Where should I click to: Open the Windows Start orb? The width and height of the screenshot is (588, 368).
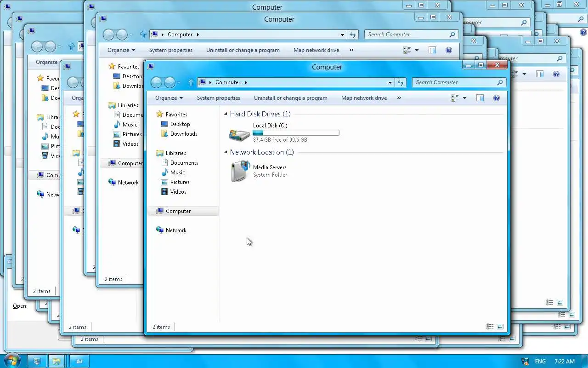tap(11, 361)
